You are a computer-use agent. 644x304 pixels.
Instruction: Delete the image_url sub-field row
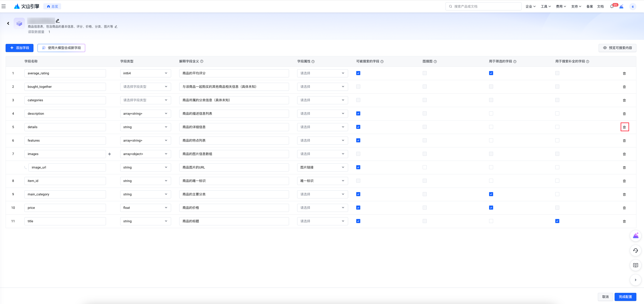pyautogui.click(x=624, y=167)
